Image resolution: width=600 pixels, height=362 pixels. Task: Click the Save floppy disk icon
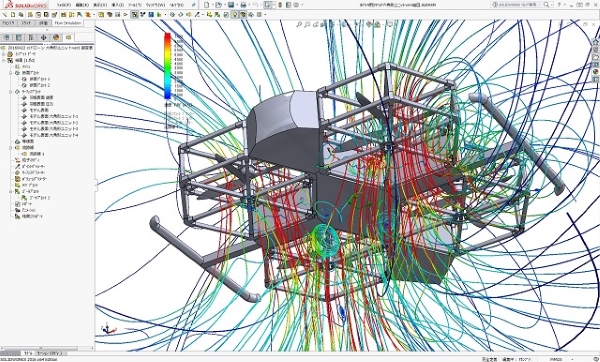pyautogui.click(x=231, y=5)
